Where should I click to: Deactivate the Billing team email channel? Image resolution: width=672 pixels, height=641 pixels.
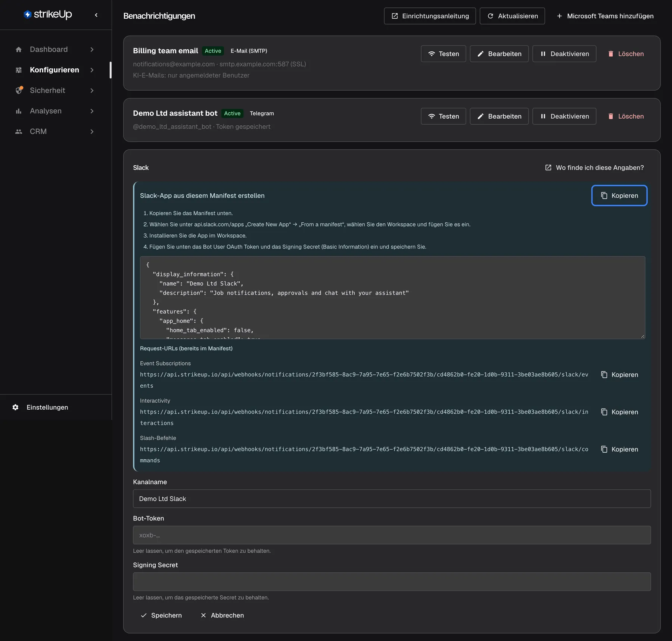[x=564, y=54]
